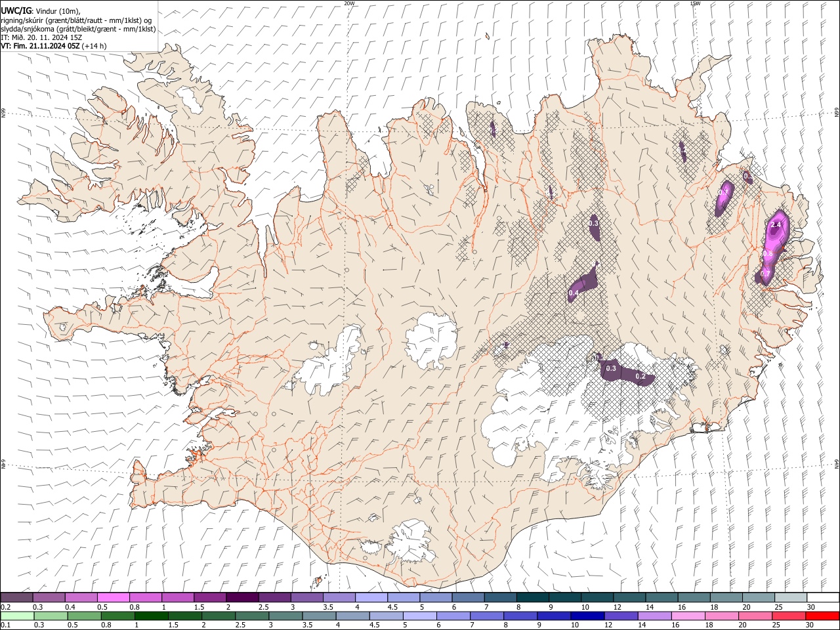Pick the darkest purple 2–2.5 upper legend swatch

(x=242, y=597)
